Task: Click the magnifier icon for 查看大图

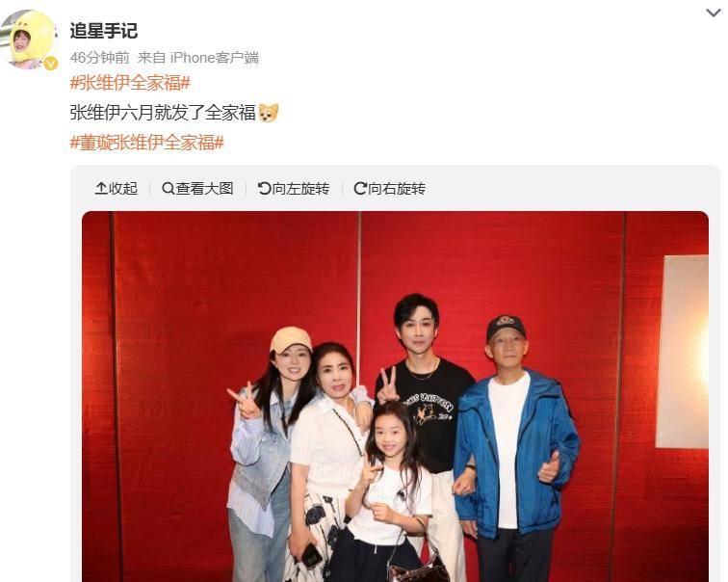Action: 168,188
